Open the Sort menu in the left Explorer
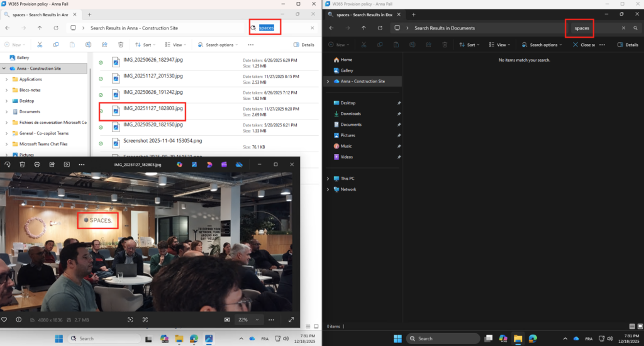 pos(144,45)
